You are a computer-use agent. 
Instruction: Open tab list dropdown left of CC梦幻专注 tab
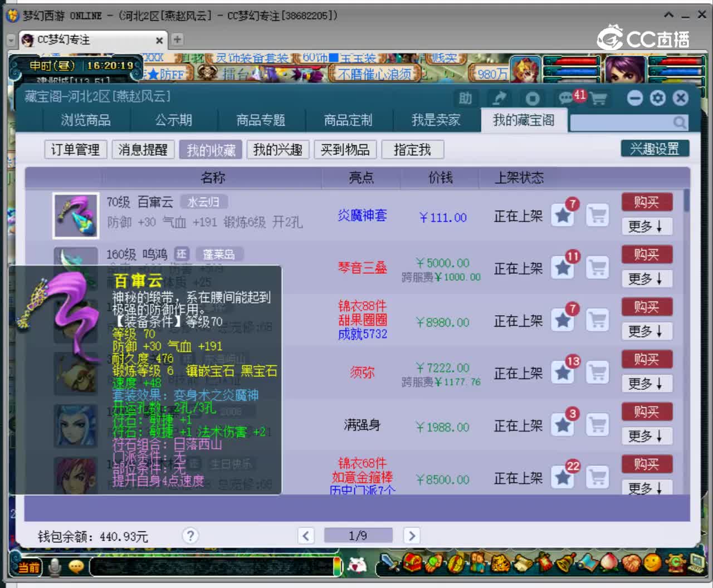pyautogui.click(x=11, y=40)
